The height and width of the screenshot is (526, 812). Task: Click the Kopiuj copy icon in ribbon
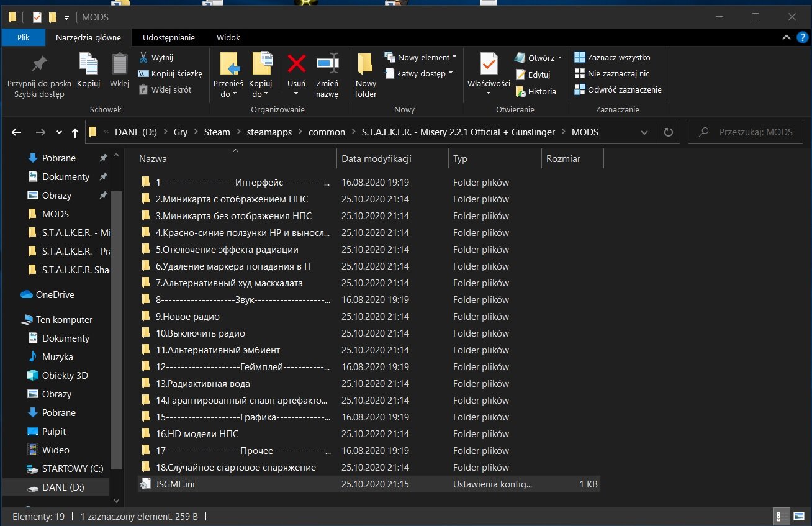88,64
